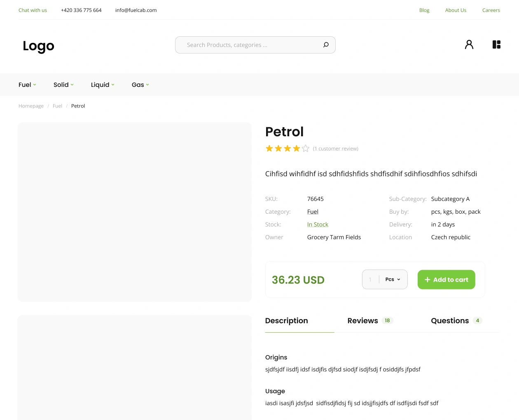Click the first gold rating star

point(269,148)
